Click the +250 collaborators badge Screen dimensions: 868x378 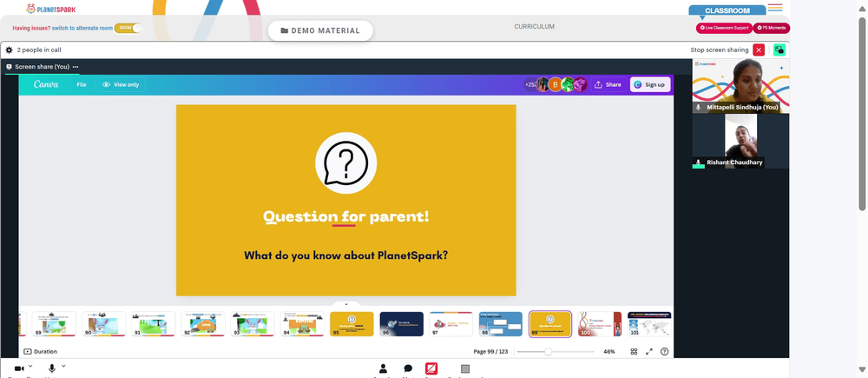pyautogui.click(x=530, y=85)
